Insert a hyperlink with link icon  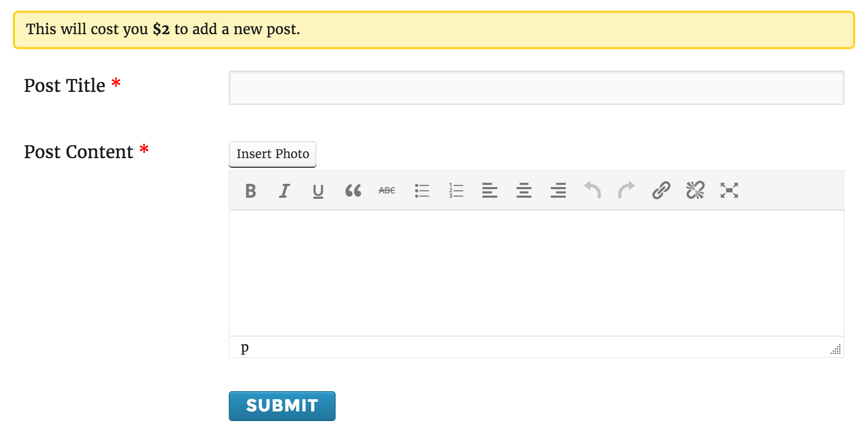pos(661,190)
